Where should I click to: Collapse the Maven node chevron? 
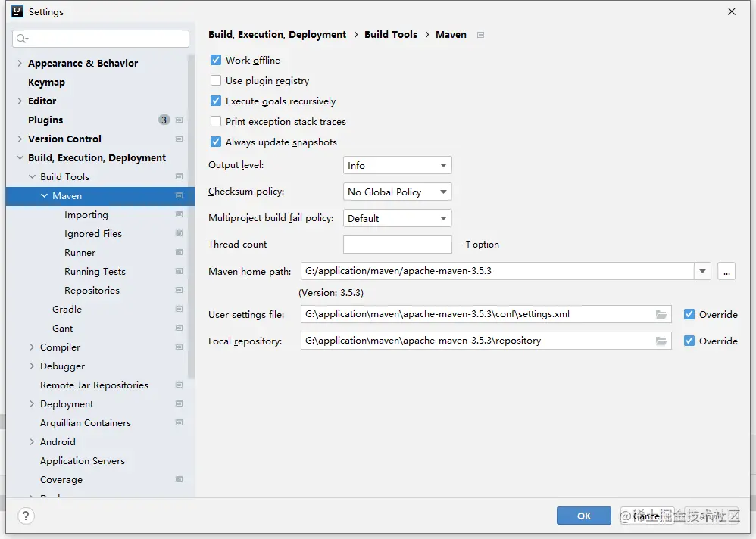click(45, 195)
